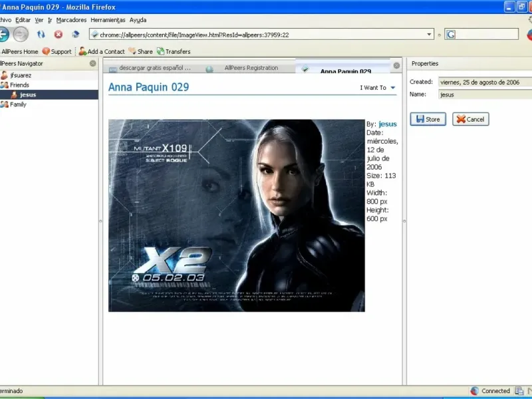Click the right Properties panel splitter grip
Image resolution: width=532 pixels, height=399 pixels.
pyautogui.click(x=404, y=221)
